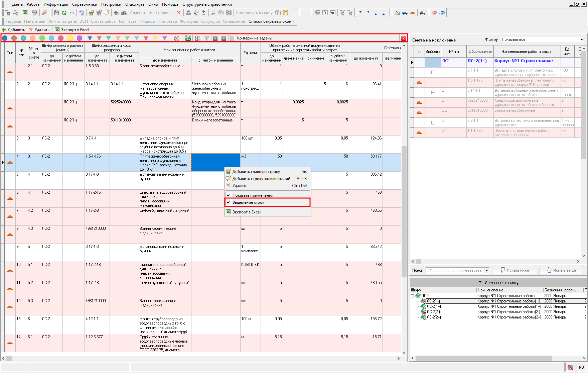
Task: Click the paste clipboard icon after 'Копировать в смету'
Action: pyautogui.click(x=286, y=13)
